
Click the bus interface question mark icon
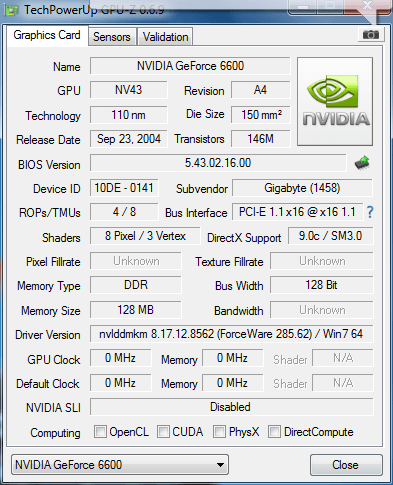tap(370, 212)
